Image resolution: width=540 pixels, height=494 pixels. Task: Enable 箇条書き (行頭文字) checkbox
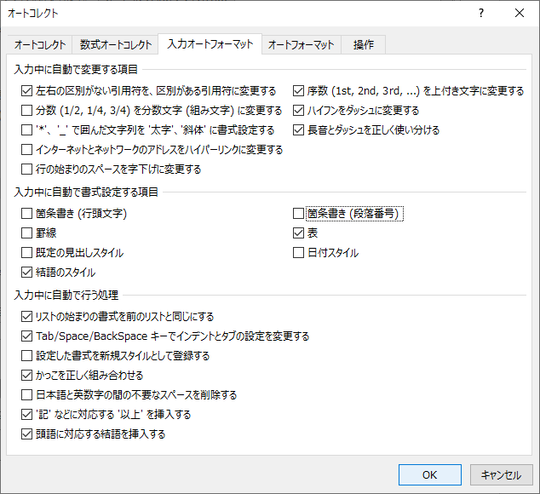[27, 214]
